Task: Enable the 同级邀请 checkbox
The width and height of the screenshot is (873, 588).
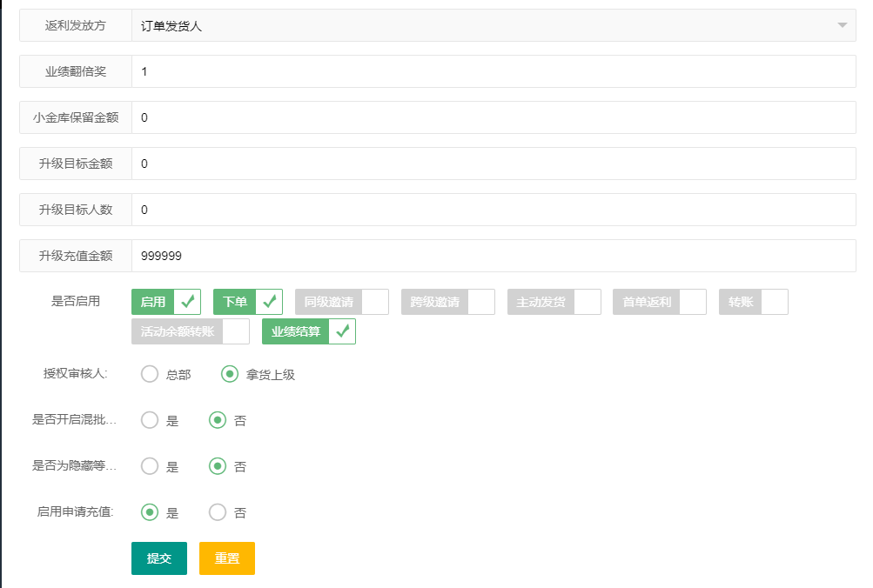Action: (341, 302)
